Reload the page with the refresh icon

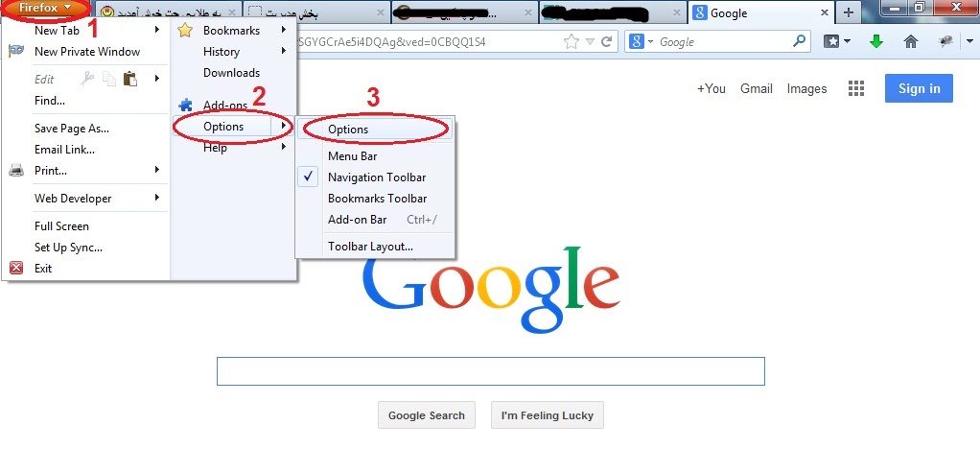(x=606, y=42)
